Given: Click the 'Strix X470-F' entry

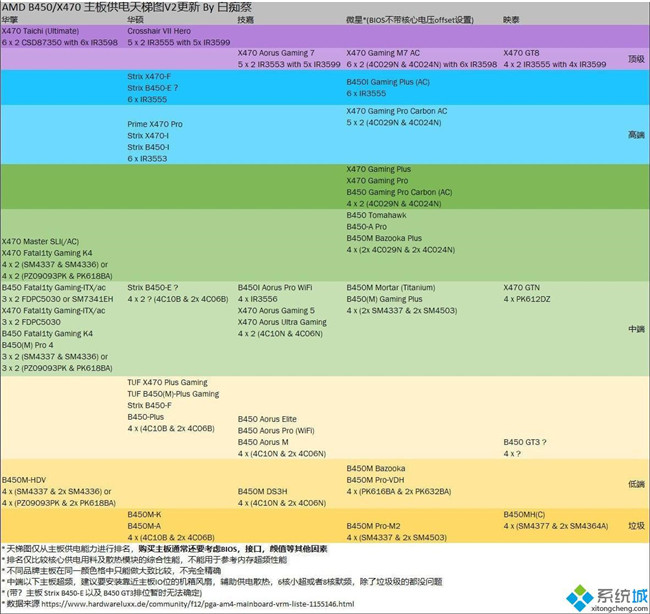Looking at the screenshot, I should (x=149, y=76).
